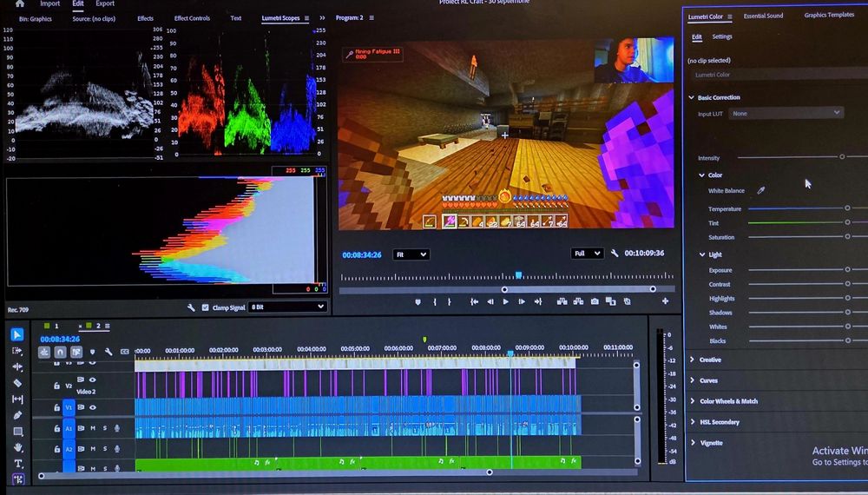Open Comparison View in Program monitor
Viewport: 868px width, 495px height.
610,301
